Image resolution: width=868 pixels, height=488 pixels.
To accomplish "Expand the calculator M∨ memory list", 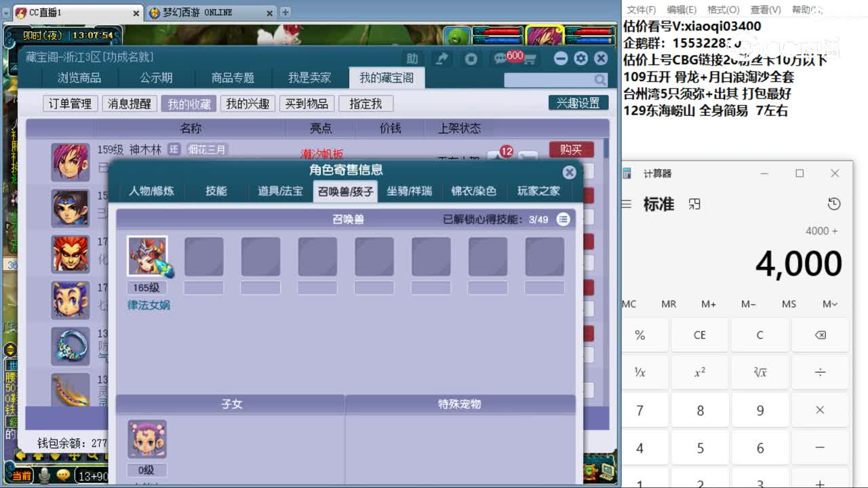I will (830, 304).
